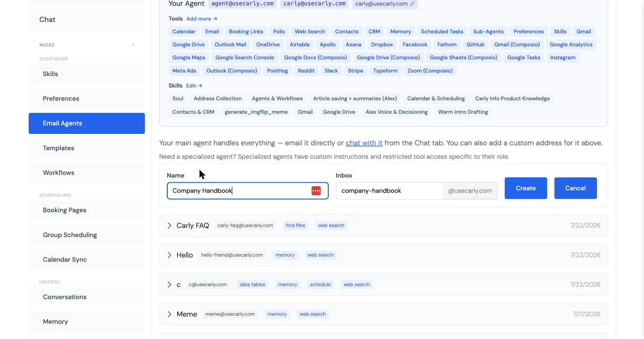Click the 7/17/2026 date on Meme row

587,314
